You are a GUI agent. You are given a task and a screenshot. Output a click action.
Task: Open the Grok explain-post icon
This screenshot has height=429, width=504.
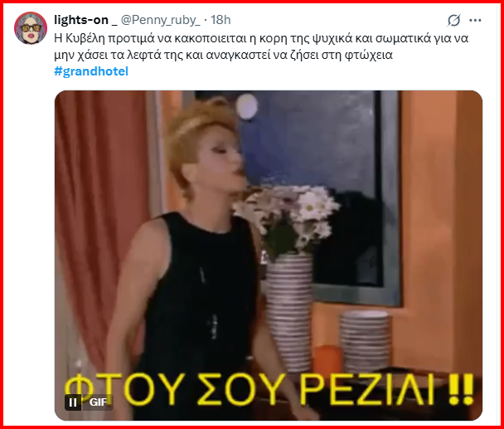(454, 20)
